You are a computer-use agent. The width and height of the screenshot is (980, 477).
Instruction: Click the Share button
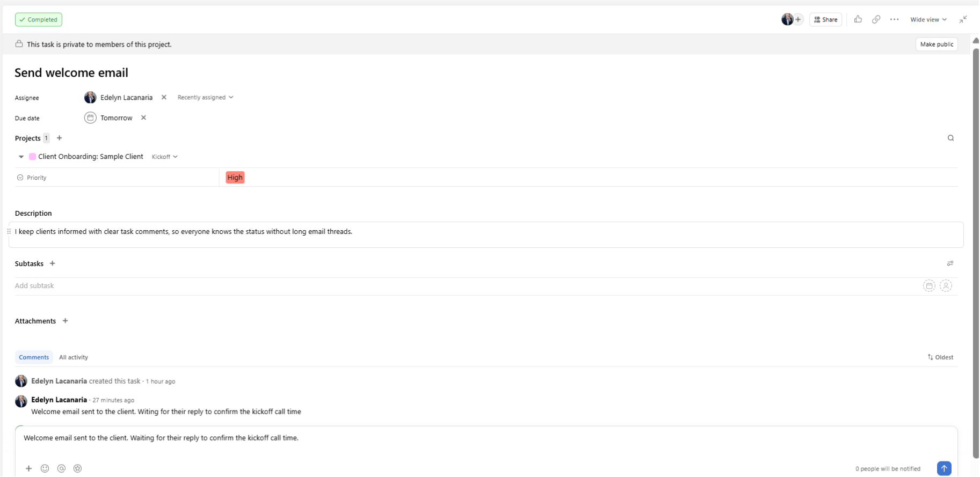click(x=825, y=19)
